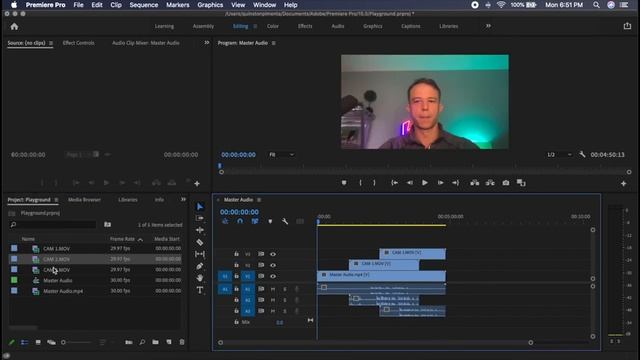Open the Sequence menu
Viewport: 640px width, 360px height.
[144, 5]
